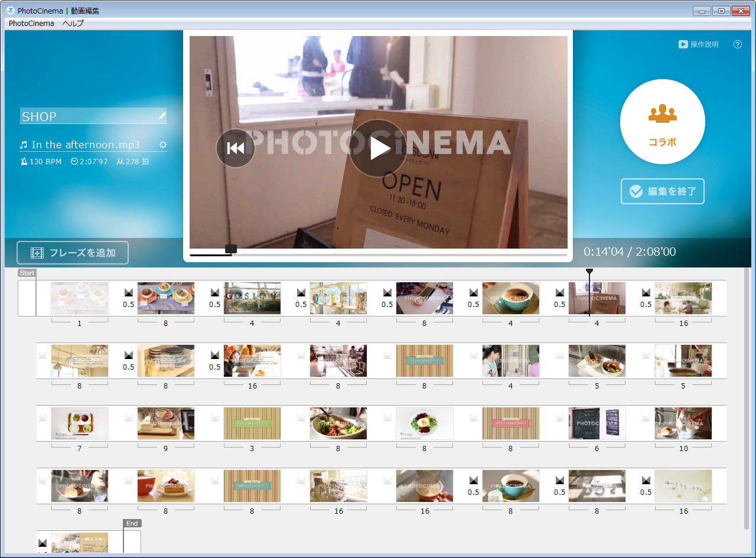The width and height of the screenshot is (756, 558).
Task: Click the vertical scrollbar of the timeline
Action: [x=747, y=399]
